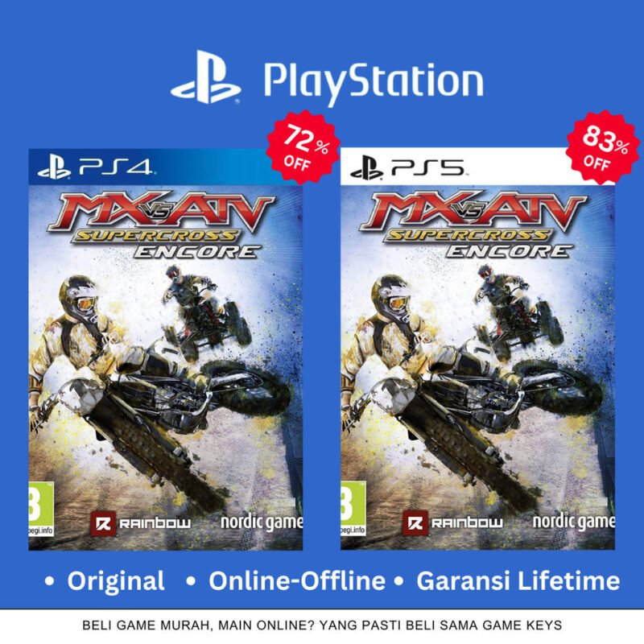Screen dimensions: 644x644
Task: Click the Rainbow logo on PS5 cover
Action: click(452, 522)
